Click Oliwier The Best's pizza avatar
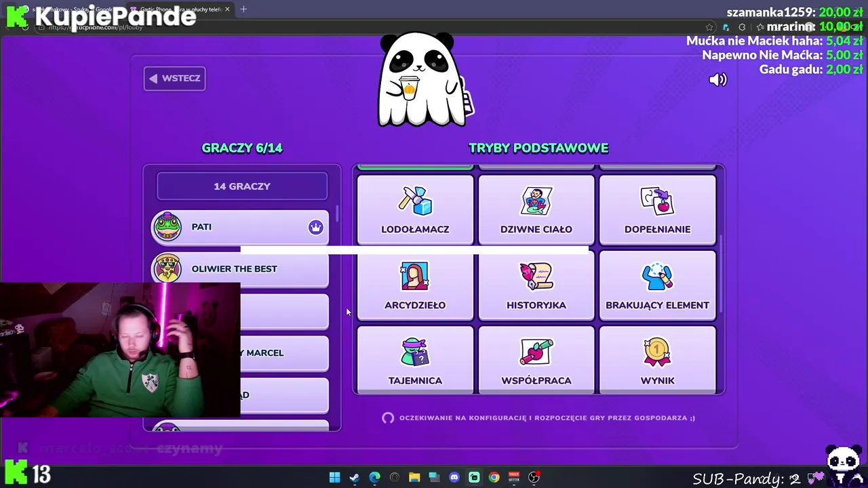This screenshot has height=488, width=868. [167, 269]
